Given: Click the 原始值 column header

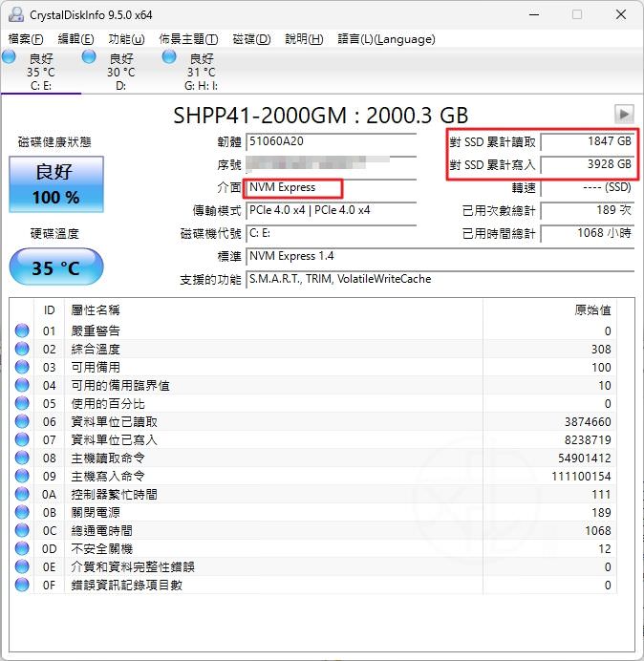Looking at the screenshot, I should point(549,310).
